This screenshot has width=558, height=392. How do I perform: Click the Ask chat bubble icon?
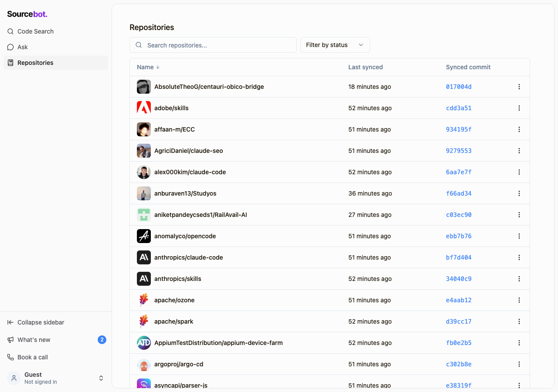[x=10, y=47]
